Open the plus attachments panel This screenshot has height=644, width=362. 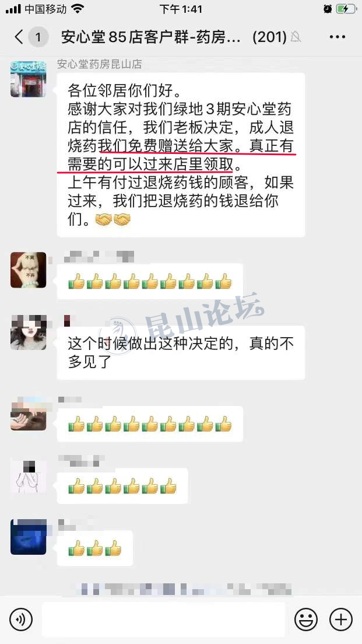tap(341, 619)
